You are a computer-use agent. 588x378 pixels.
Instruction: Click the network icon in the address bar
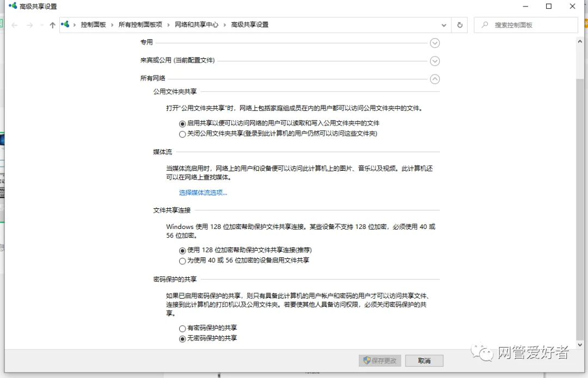(65, 24)
